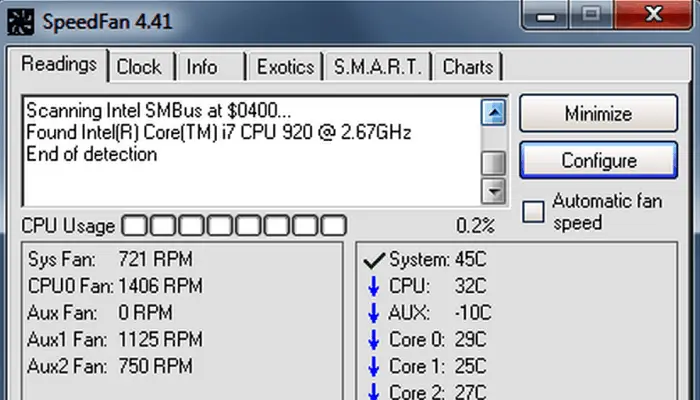Close the SpeedFan window

653,15
